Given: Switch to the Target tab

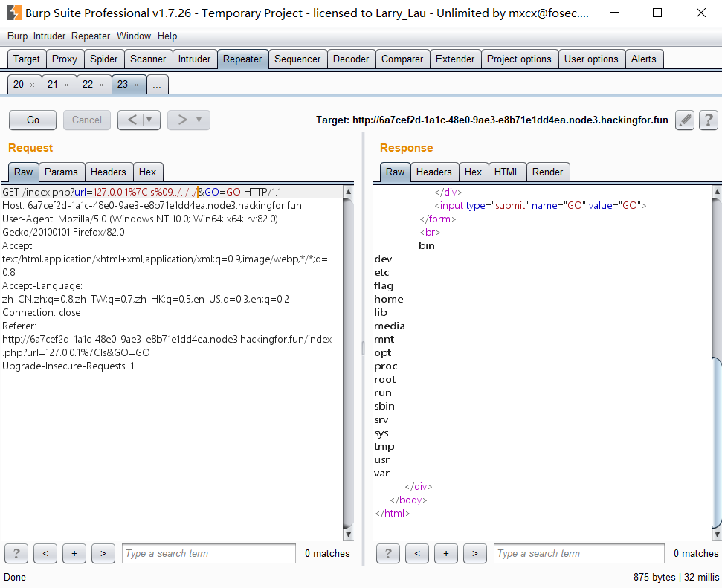Looking at the screenshot, I should pos(27,59).
